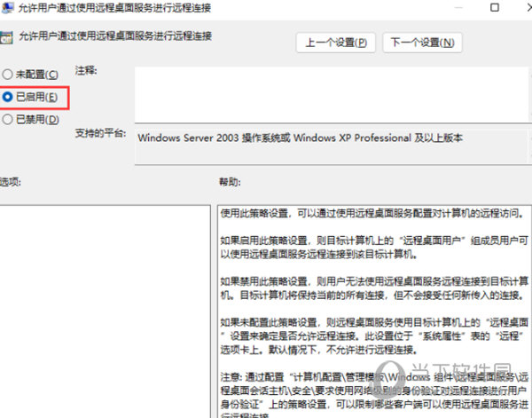Click help paragraph starting '如果禁用此策略设置'

(x=374, y=288)
